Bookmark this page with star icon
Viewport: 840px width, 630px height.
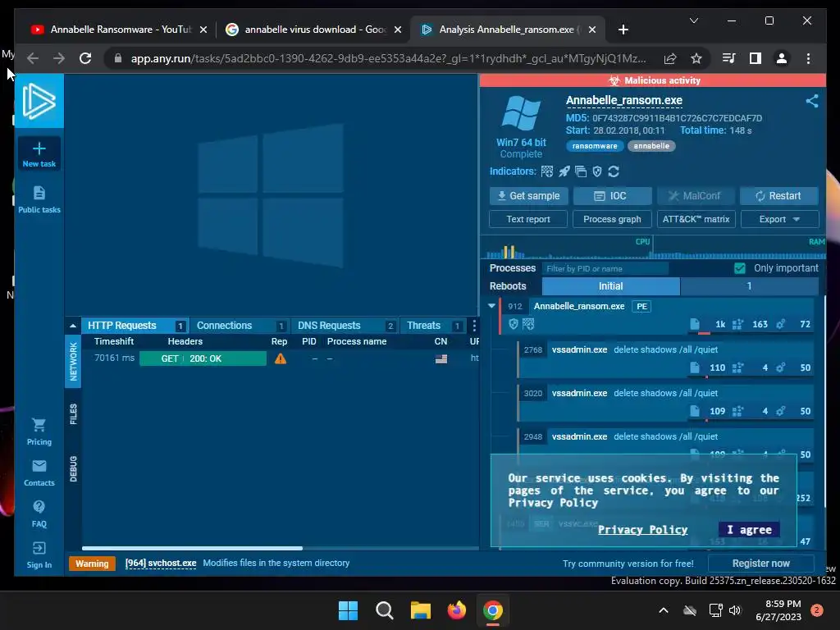(696, 58)
